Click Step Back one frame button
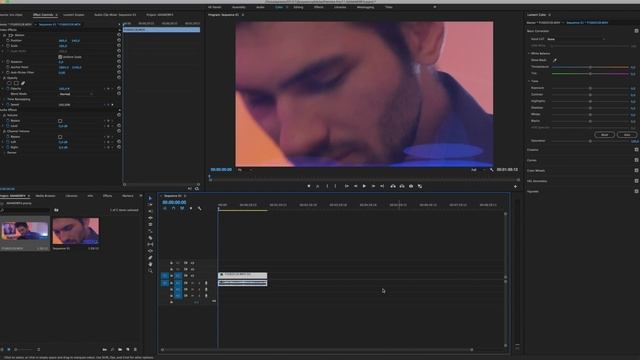Viewport: 640px width, 360px height. pos(356,186)
